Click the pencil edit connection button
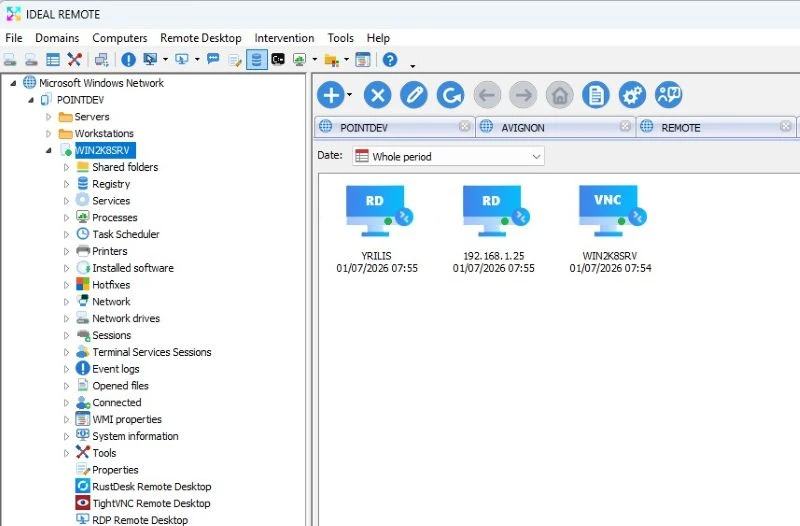This screenshot has width=800, height=526. point(414,95)
